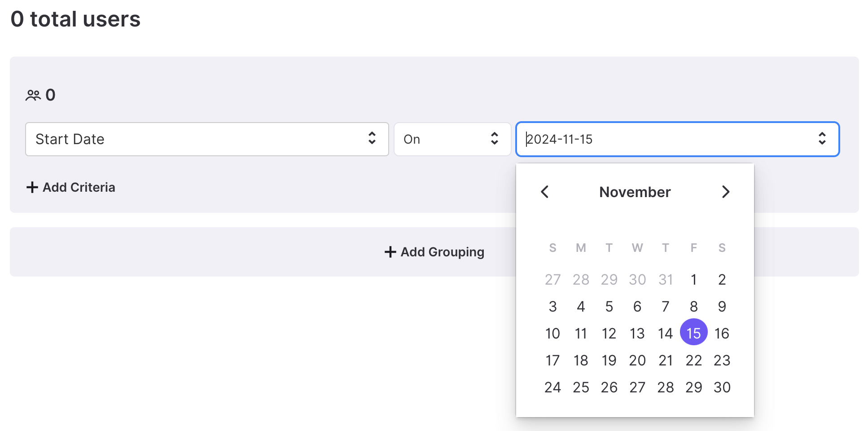Select November 1 in calendar
The width and height of the screenshot is (868, 431).
(x=694, y=280)
